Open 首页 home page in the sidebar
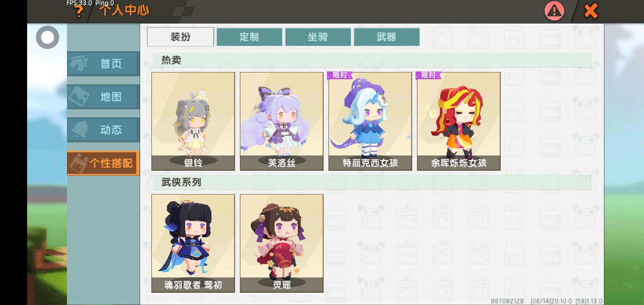The image size is (644, 305). (x=103, y=64)
